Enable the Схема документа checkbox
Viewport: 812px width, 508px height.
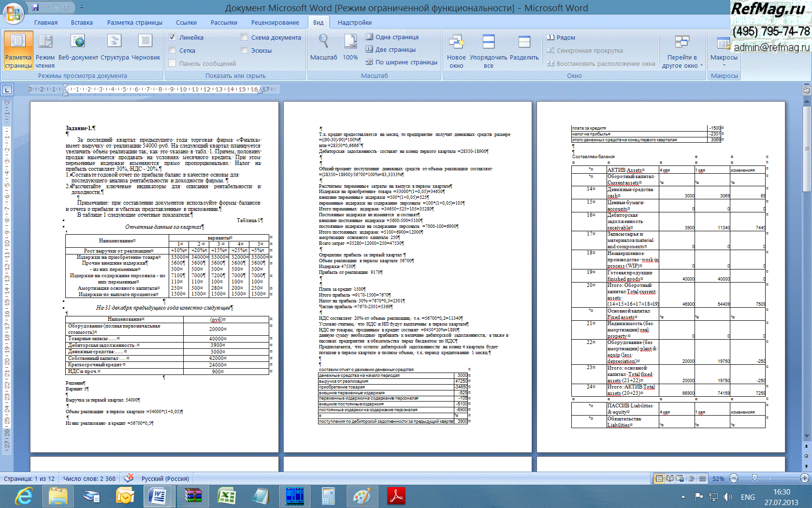(244, 37)
